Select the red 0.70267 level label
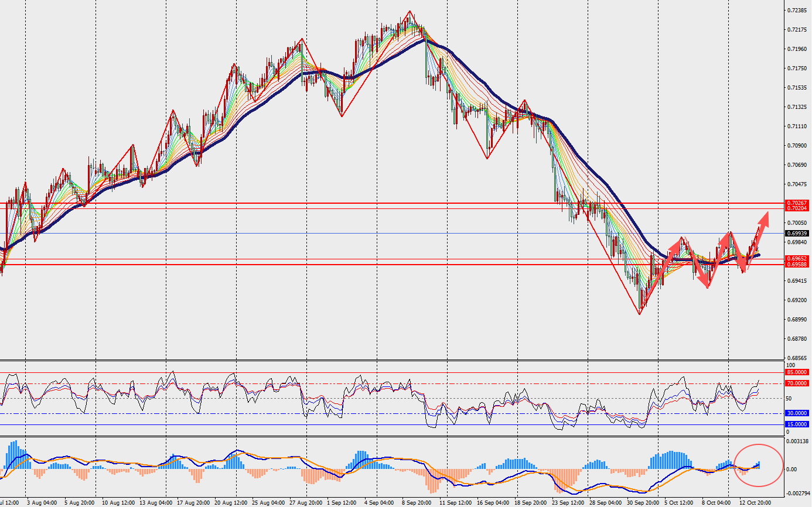Image resolution: width=812 pixels, height=507 pixels. click(x=797, y=203)
